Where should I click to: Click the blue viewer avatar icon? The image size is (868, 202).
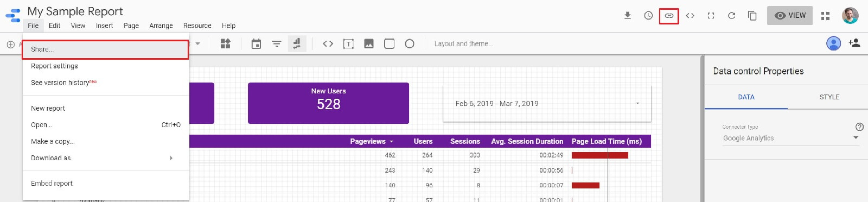click(x=834, y=43)
